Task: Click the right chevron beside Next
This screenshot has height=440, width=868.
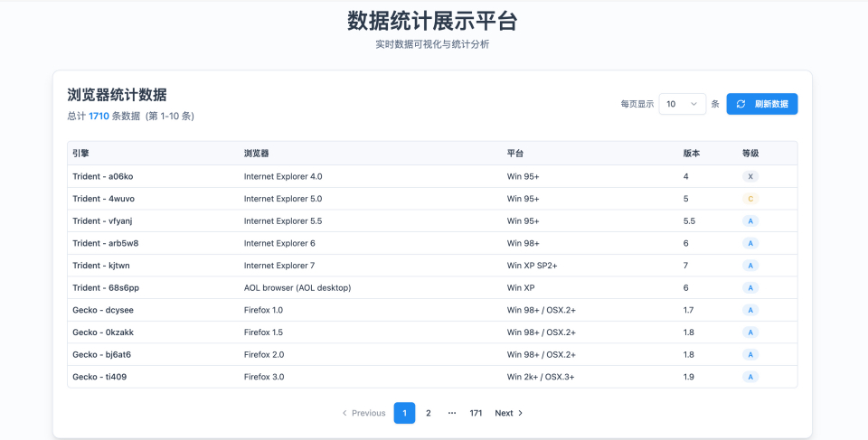Action: 520,413
